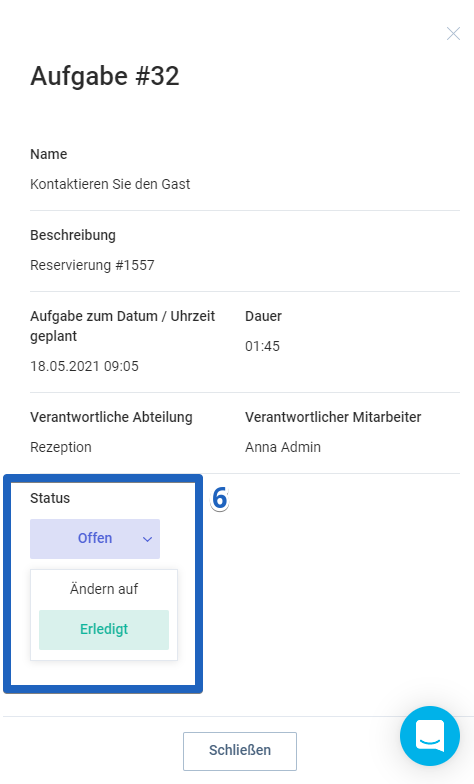Select the Aufgabe #32 heading
Image resolution: width=474 pixels, height=784 pixels.
click(x=104, y=76)
